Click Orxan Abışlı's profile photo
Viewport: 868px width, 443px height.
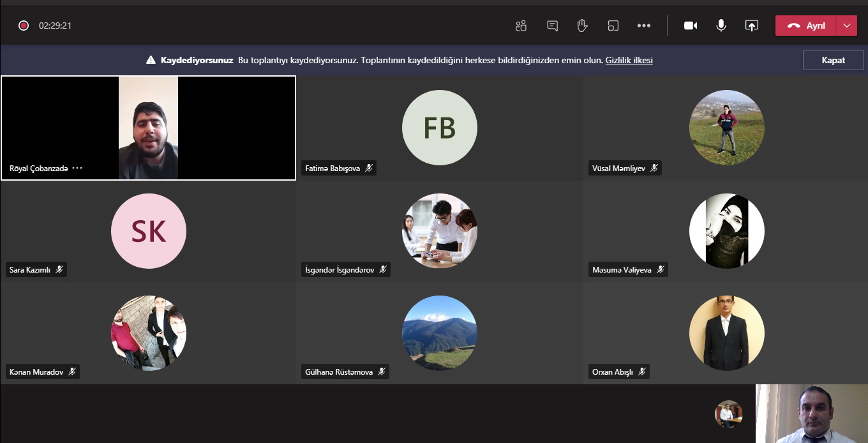[x=727, y=333]
